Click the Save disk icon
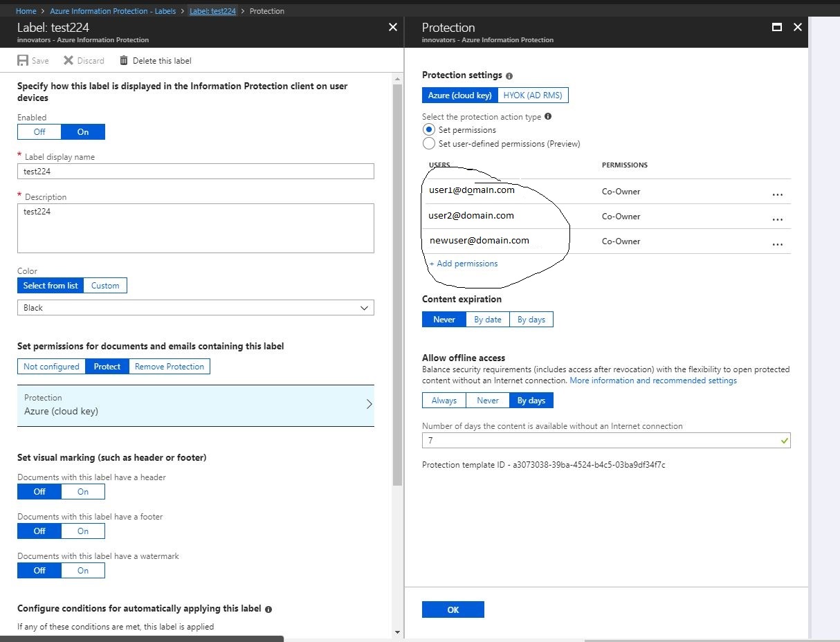The width and height of the screenshot is (840, 642). 23,60
